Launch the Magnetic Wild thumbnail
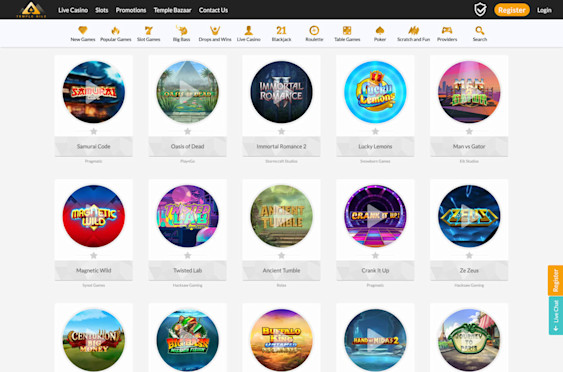Image resolution: width=563 pixels, height=372 pixels. (94, 216)
